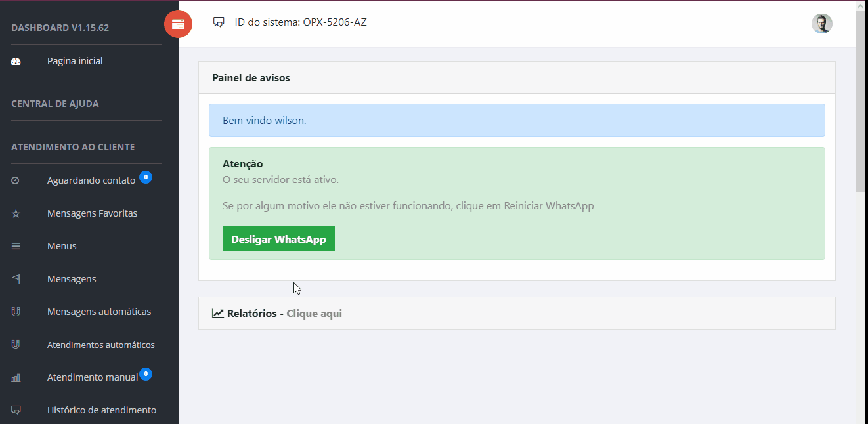
Task: Open Mensagens automáticas menu item
Action: click(99, 312)
